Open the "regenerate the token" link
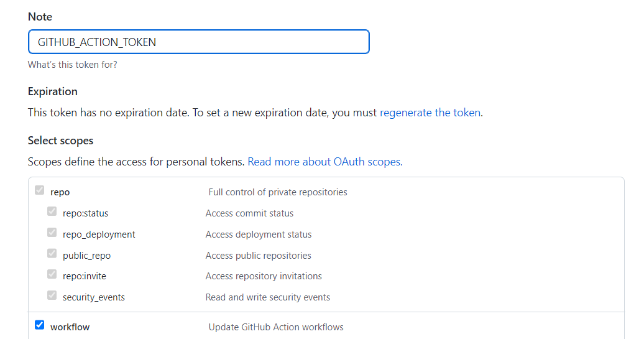644x339 pixels. 430,113
